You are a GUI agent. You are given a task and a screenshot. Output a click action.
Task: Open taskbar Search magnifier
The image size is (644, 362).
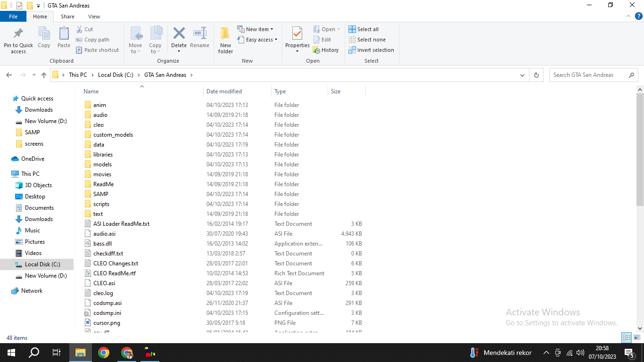click(x=34, y=353)
